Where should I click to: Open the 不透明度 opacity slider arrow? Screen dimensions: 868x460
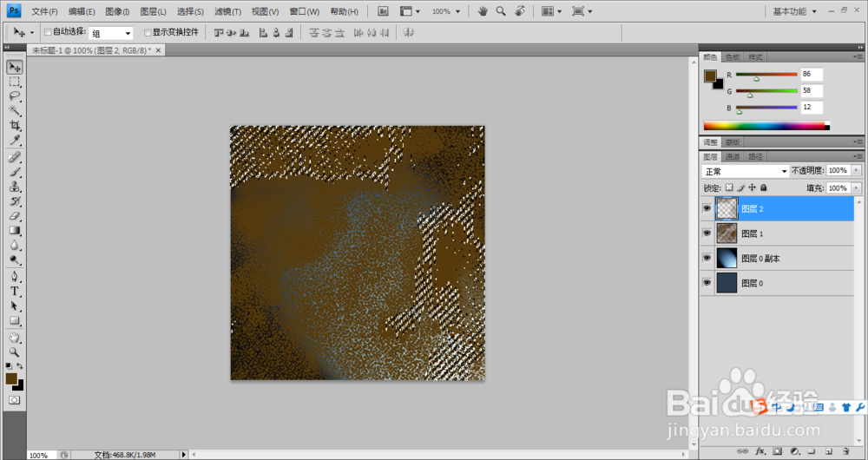[x=857, y=170]
